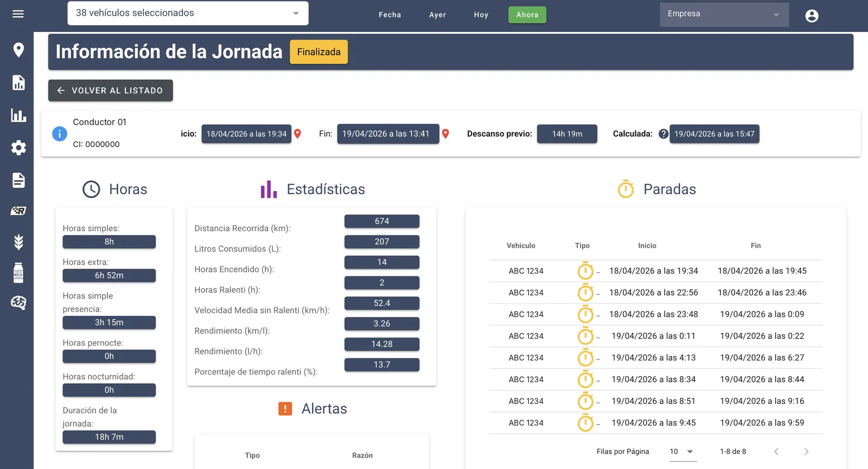This screenshot has height=469, width=868.
Task: Open the settings gear in sidebar
Action: pos(18,148)
